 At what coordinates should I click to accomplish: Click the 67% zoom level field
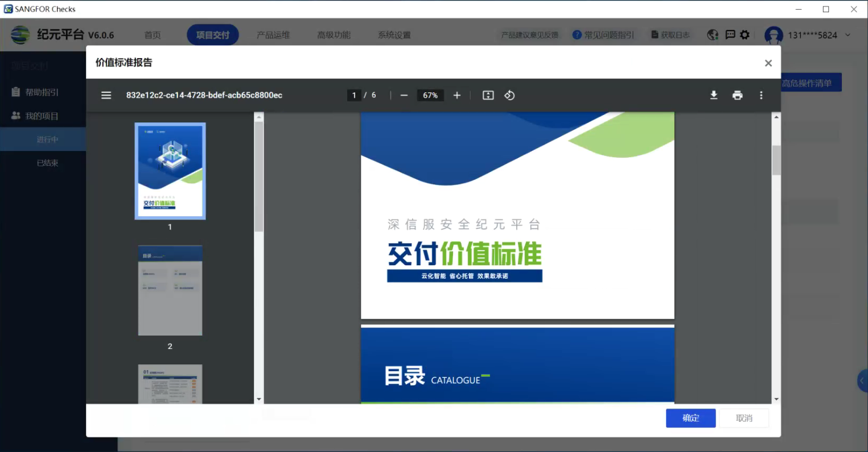[x=430, y=95]
